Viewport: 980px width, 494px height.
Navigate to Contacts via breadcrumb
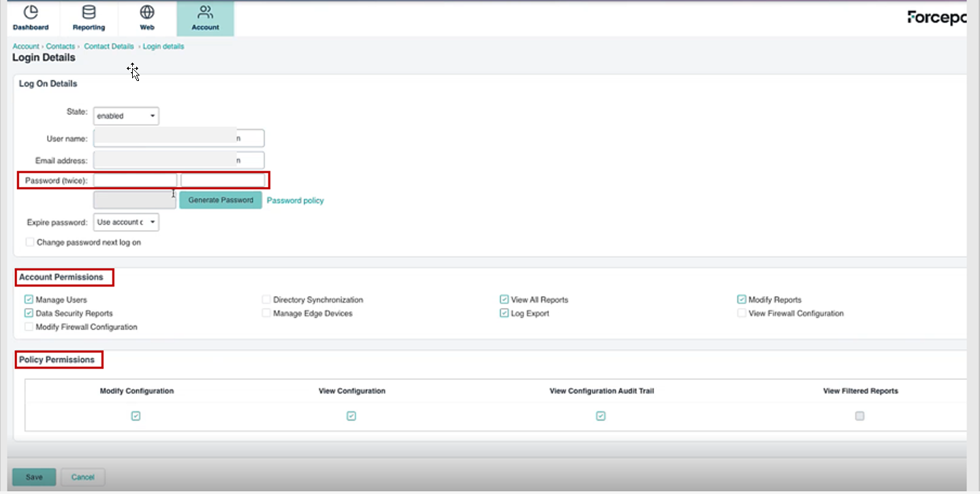pos(61,46)
